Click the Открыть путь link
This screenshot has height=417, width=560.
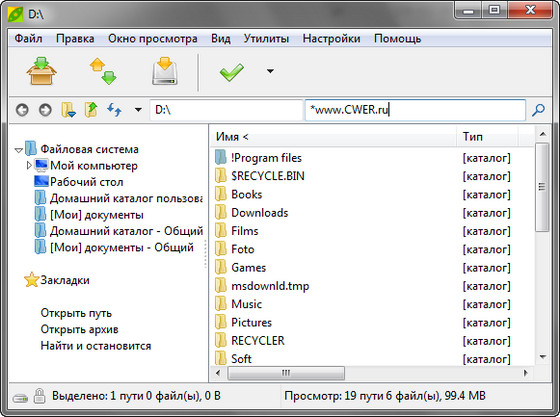76,313
